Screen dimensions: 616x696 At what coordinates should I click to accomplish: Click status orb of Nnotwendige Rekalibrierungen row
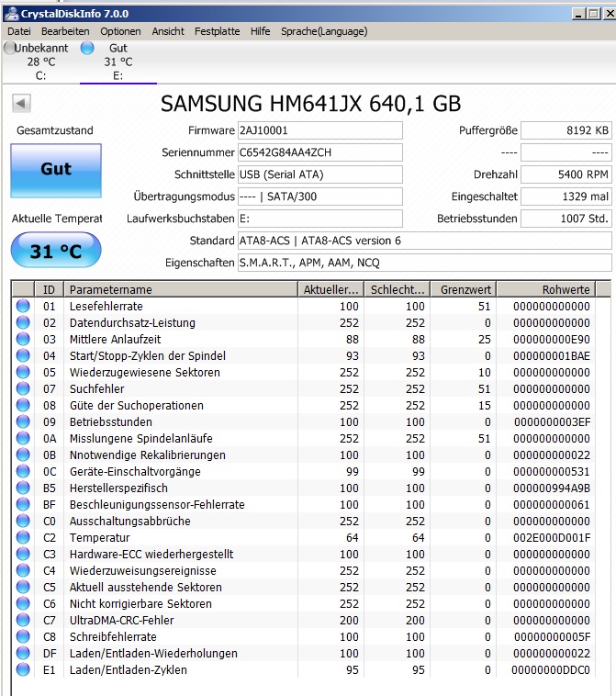click(23, 455)
